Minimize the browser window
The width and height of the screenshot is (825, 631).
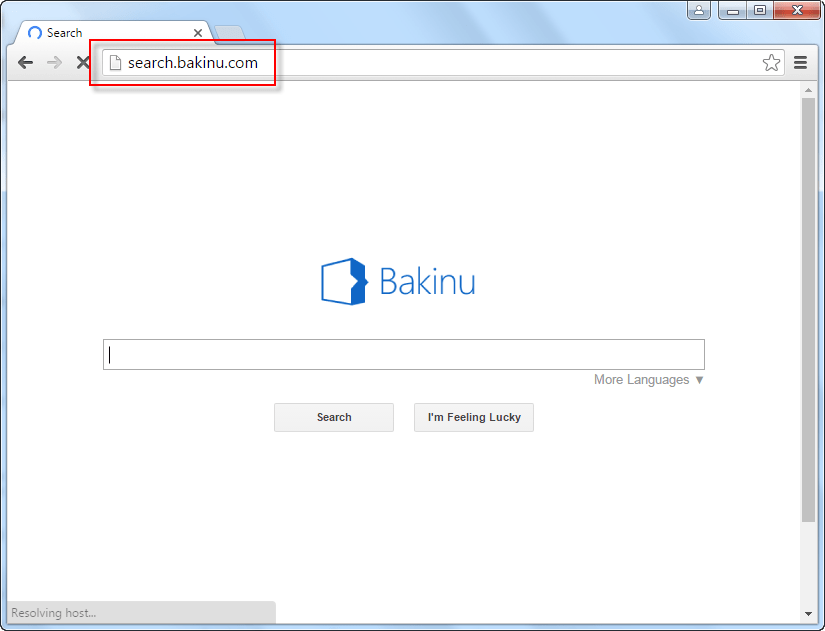732,10
